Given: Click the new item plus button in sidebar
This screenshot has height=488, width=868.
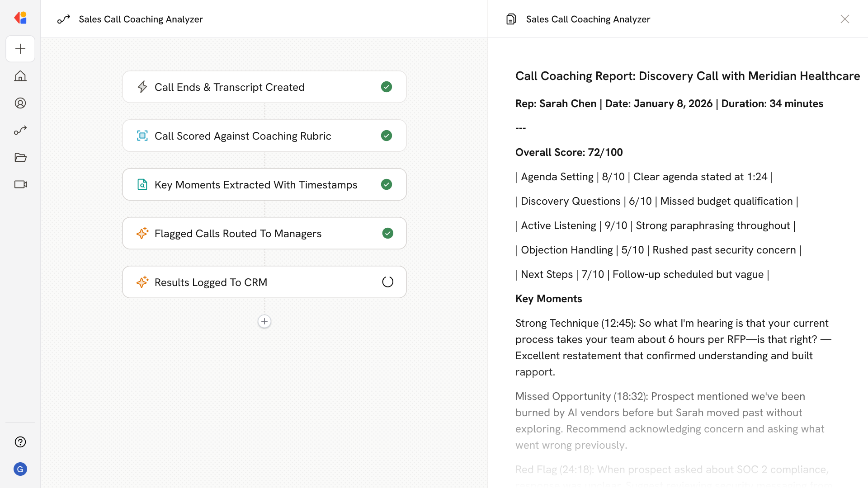Looking at the screenshot, I should (20, 49).
